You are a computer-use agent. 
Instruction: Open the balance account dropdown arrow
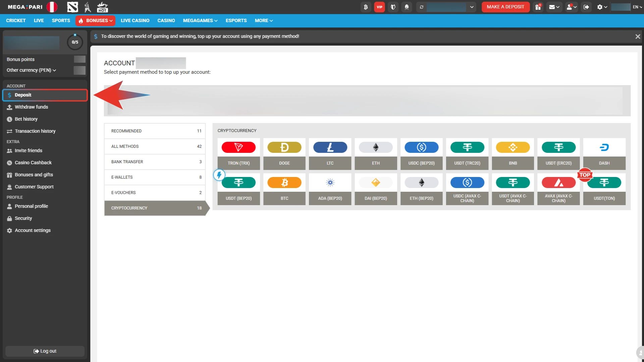[472, 7]
